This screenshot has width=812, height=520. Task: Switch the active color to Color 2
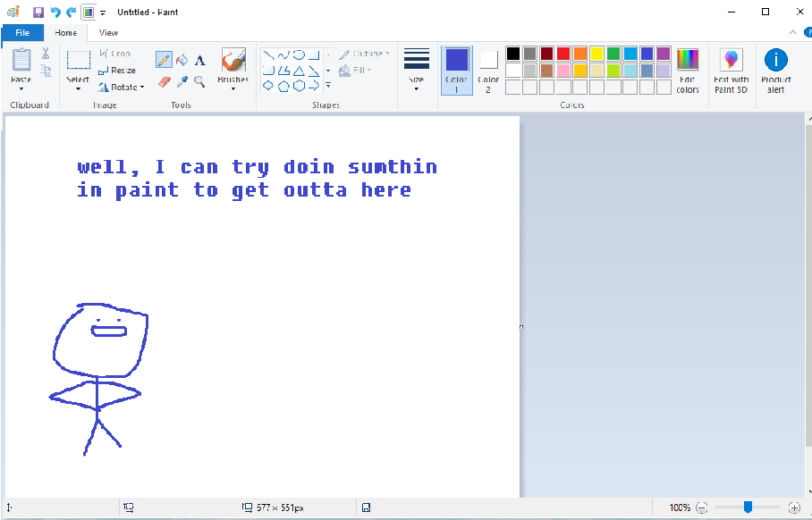pyautogui.click(x=488, y=71)
